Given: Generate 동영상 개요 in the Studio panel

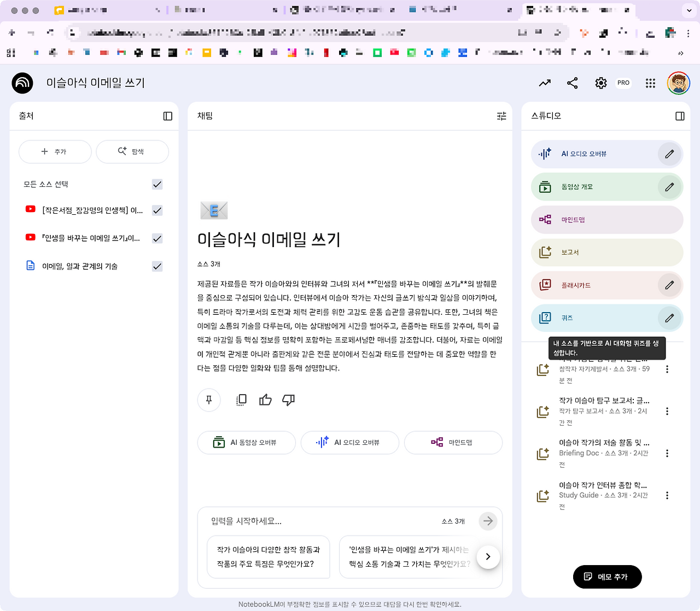Looking at the screenshot, I should [x=594, y=187].
